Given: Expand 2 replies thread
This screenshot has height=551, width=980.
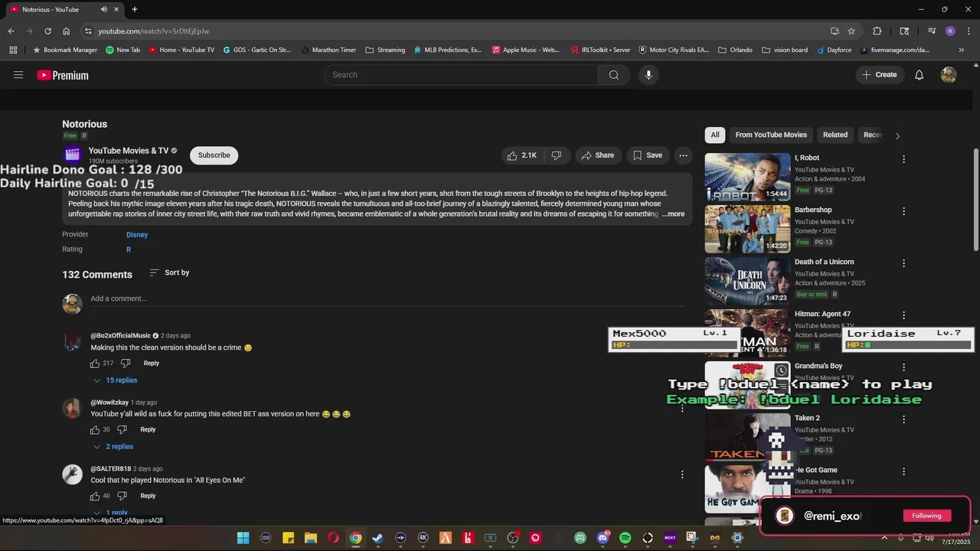Looking at the screenshot, I should click(x=113, y=447).
